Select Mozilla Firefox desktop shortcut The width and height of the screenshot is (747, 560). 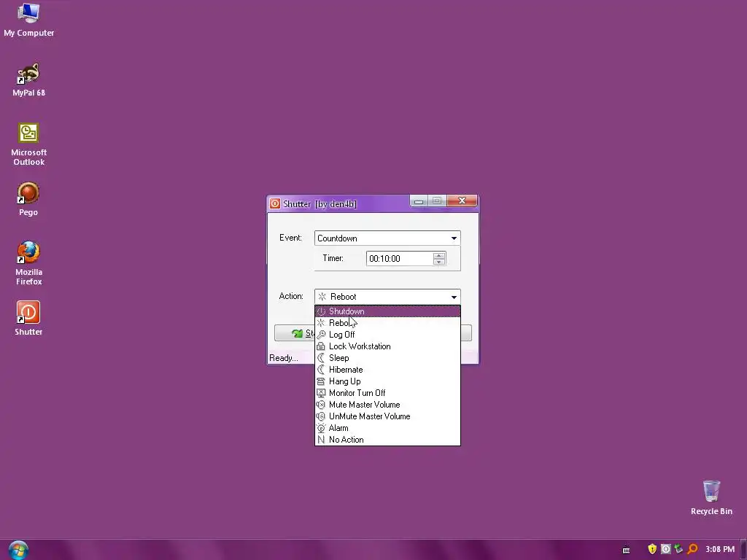click(28, 263)
